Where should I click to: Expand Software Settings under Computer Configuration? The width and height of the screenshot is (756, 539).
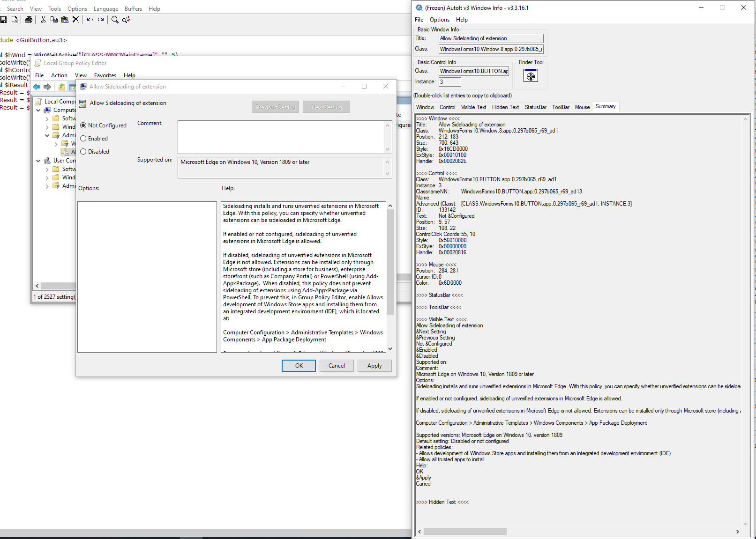[47, 118]
